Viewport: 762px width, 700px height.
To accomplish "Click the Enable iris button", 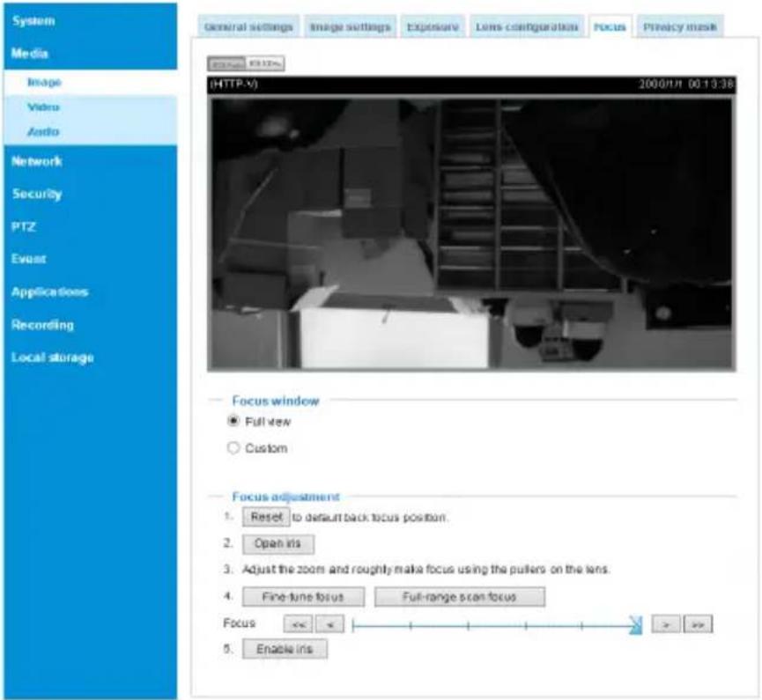I will pos(285,649).
